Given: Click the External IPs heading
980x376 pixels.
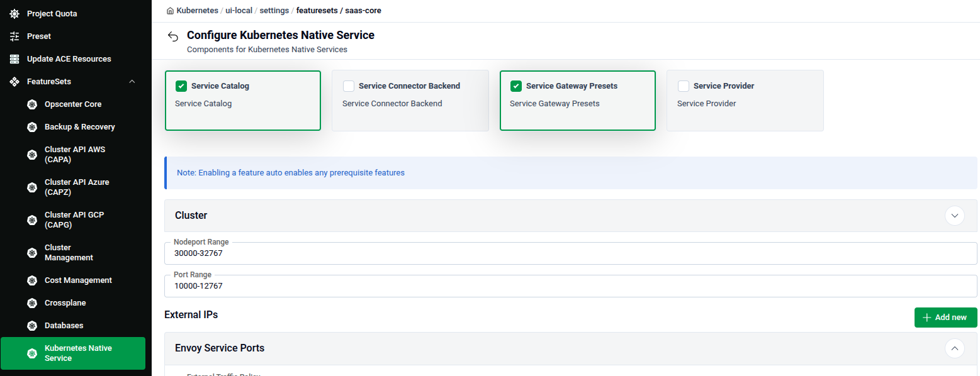Looking at the screenshot, I should click(x=191, y=315).
